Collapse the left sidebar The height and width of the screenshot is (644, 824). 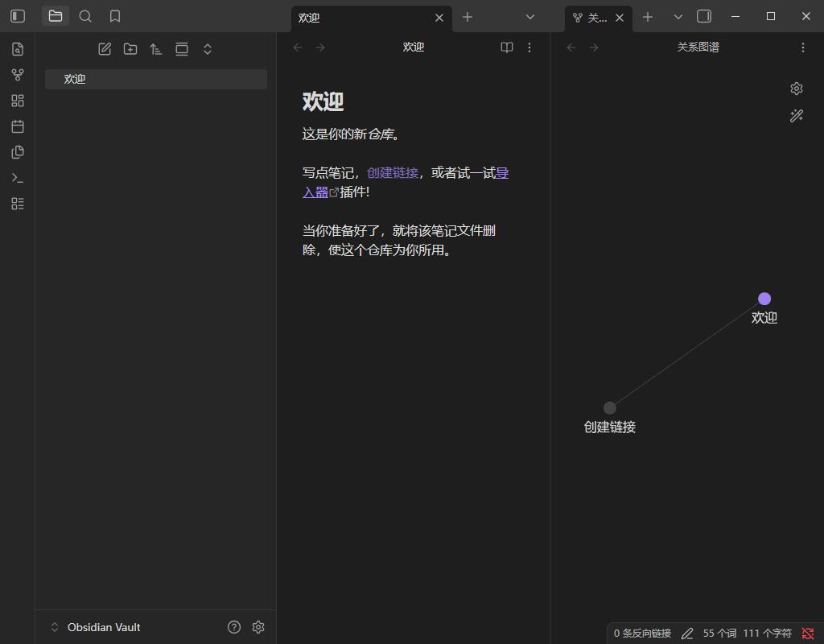[17, 16]
